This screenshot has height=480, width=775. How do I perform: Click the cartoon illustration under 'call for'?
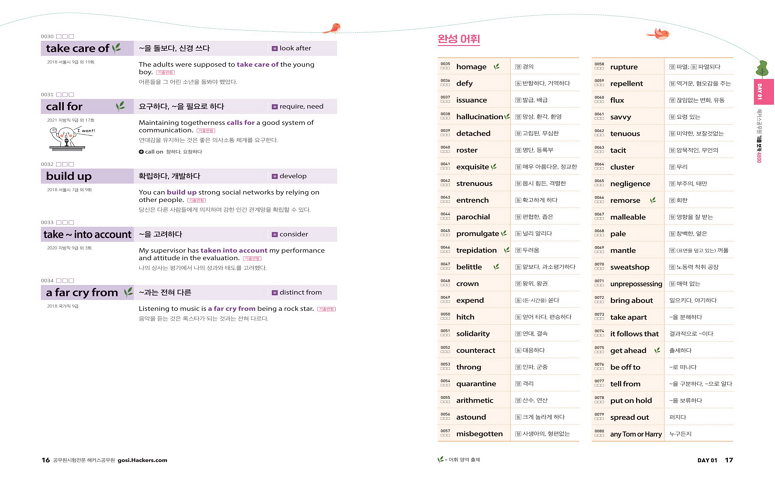[x=71, y=138]
